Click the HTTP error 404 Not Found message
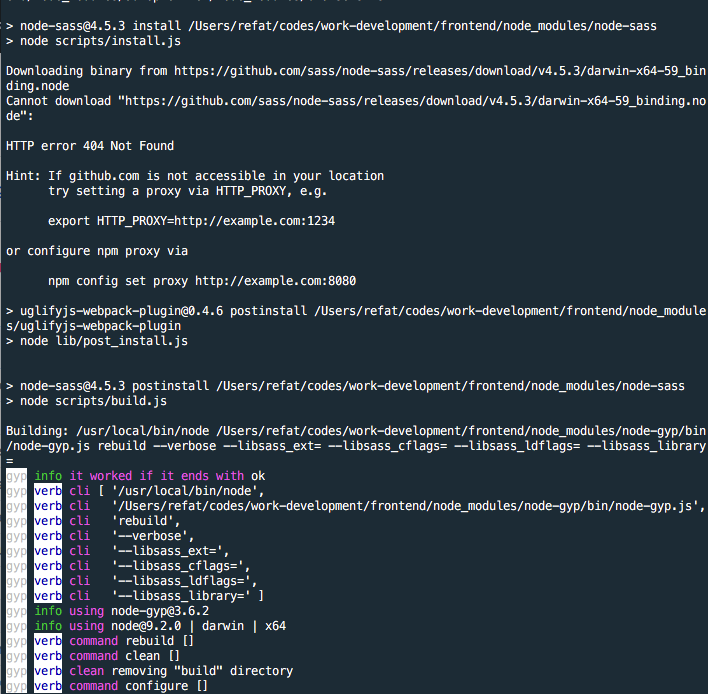708x694 pixels. coord(90,146)
